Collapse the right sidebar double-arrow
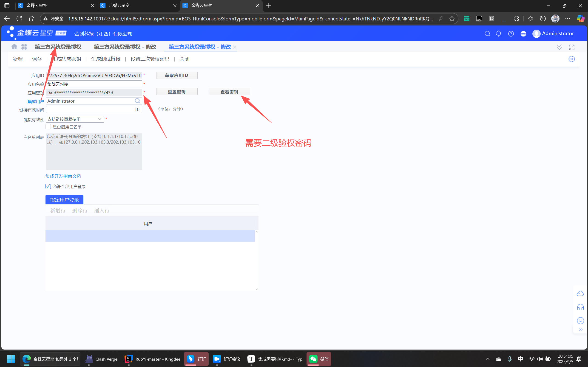This screenshot has width=588, height=367. (x=580, y=329)
